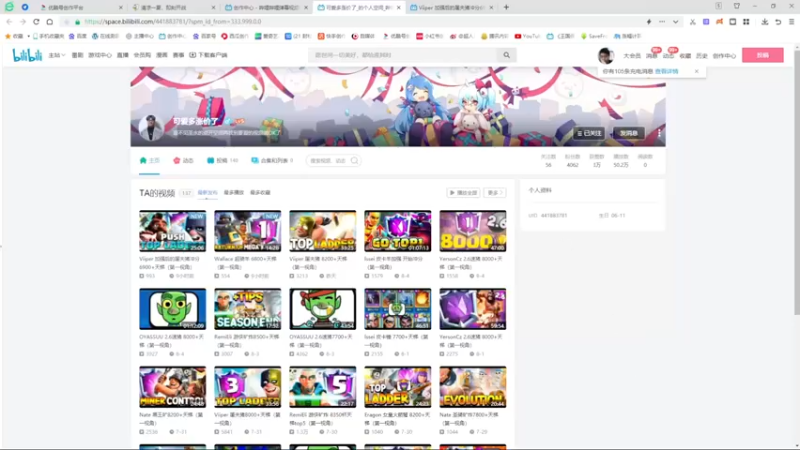Click 下载客户端 in the header

208,55
